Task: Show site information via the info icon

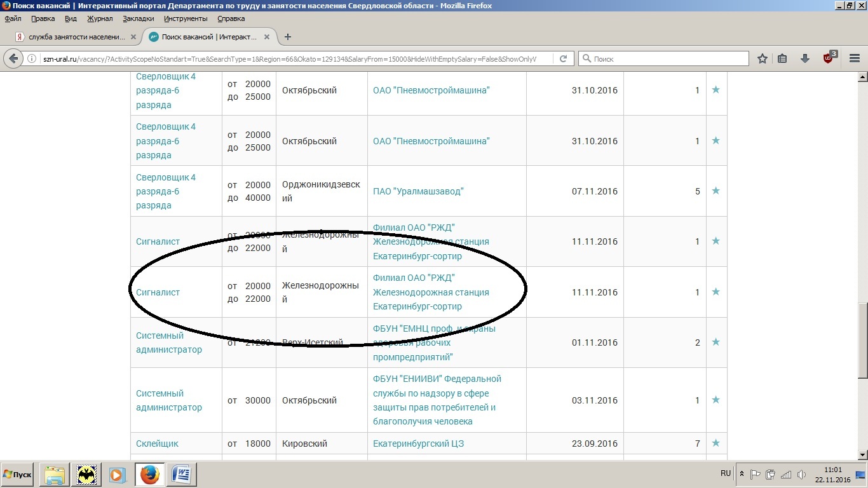Action: pos(32,58)
